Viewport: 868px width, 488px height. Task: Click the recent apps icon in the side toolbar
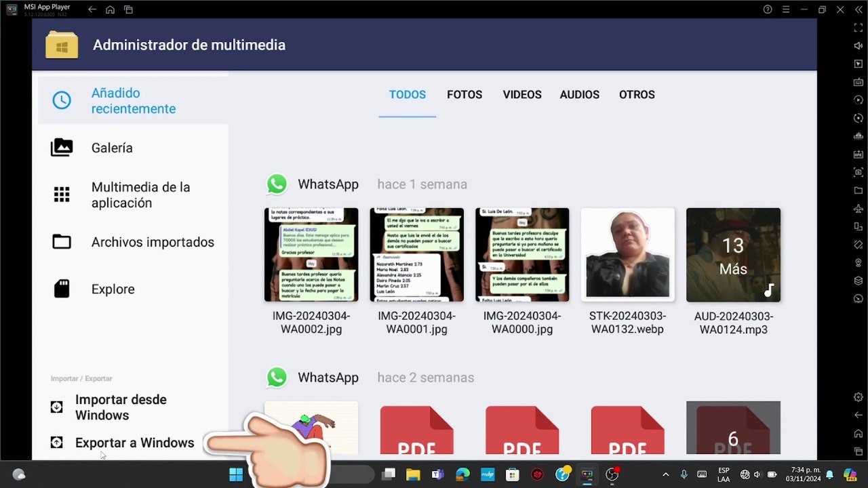tap(858, 451)
